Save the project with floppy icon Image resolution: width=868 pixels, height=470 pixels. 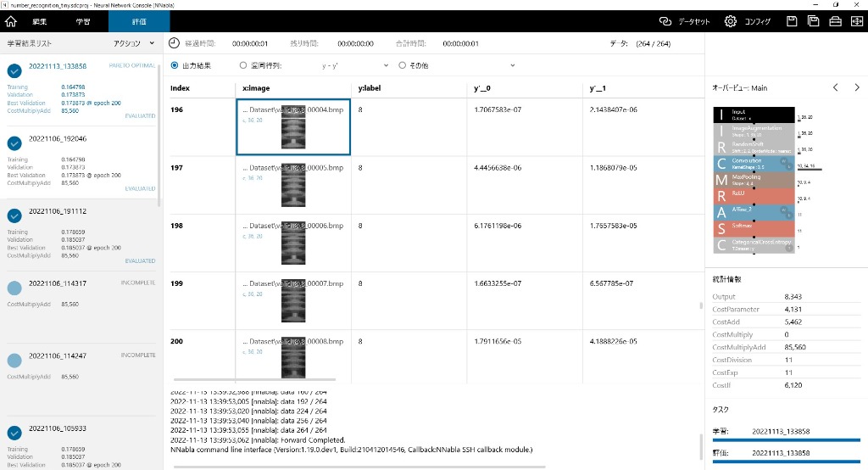coord(792,21)
